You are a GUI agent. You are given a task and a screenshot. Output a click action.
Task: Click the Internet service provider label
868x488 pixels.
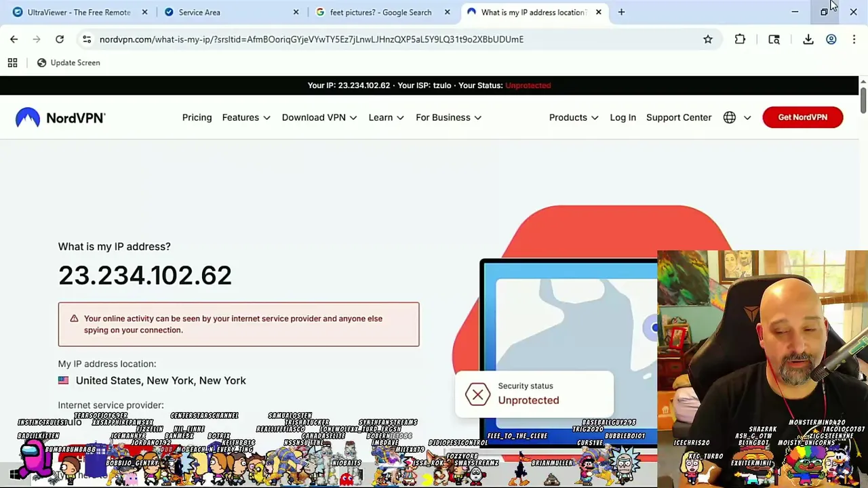[x=111, y=405]
